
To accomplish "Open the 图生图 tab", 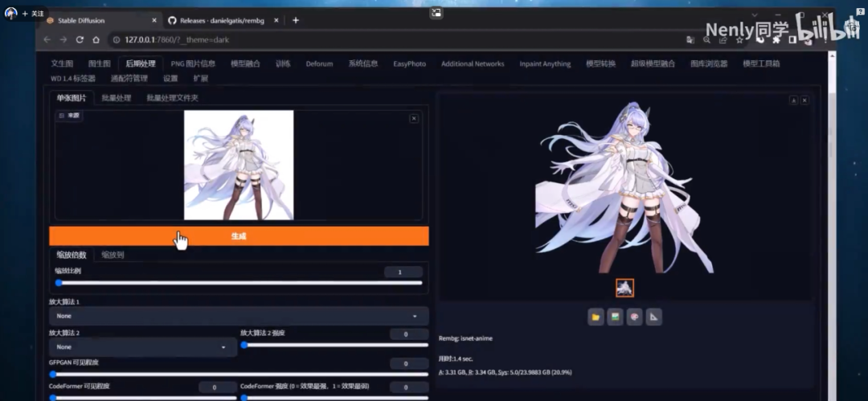I will (x=100, y=63).
